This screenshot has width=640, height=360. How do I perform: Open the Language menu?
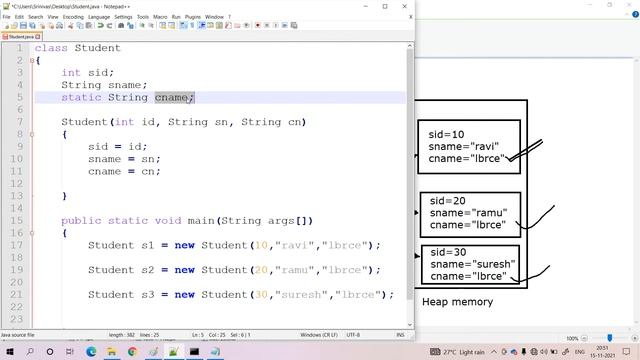point(99,17)
